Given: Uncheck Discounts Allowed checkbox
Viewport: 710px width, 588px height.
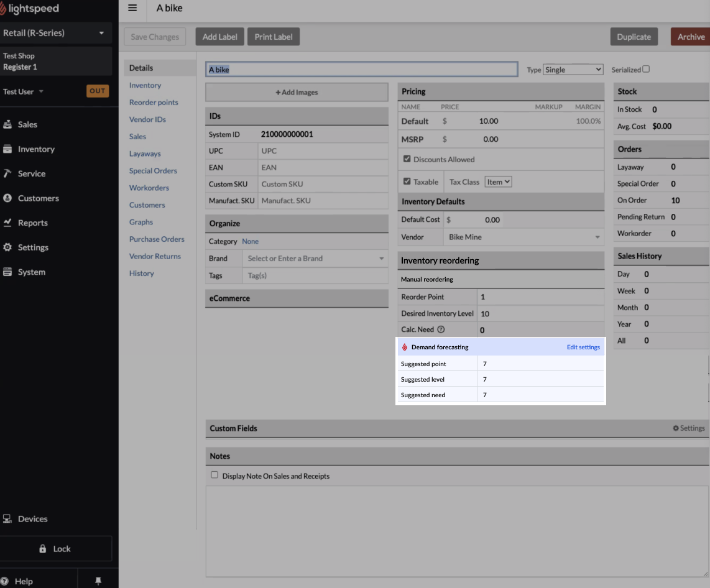Looking at the screenshot, I should coord(407,159).
